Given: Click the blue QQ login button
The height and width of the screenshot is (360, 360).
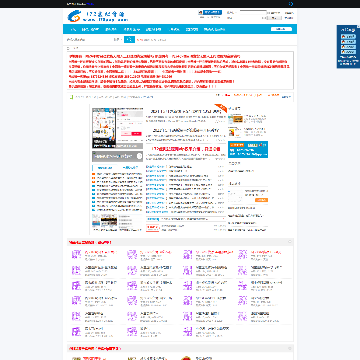Looking at the screenshot, I should pyautogui.click(x=212, y=12).
